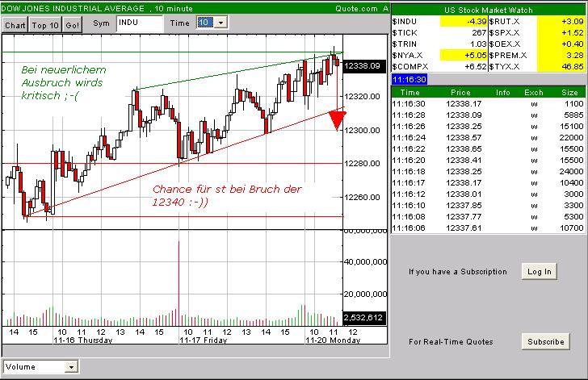Image resolution: width=588 pixels, height=380 pixels.
Task: Select the $SPX.X symbol
Action: [504, 33]
